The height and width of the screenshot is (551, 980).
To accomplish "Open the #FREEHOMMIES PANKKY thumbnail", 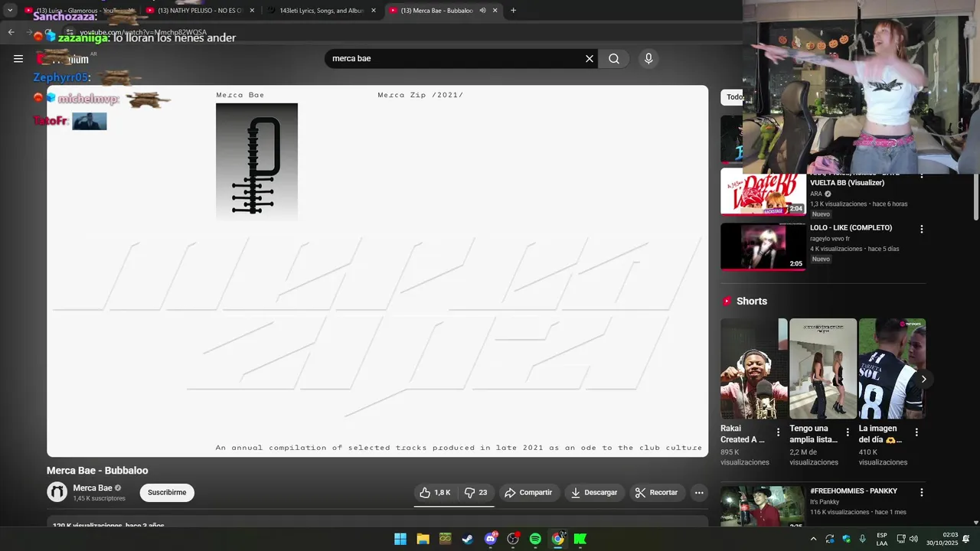I will point(763,506).
